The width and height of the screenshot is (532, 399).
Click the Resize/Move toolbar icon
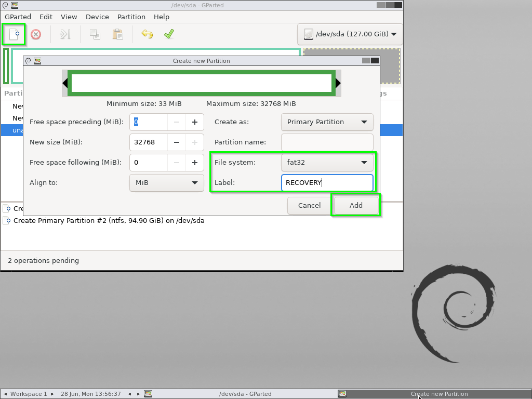[x=65, y=34]
